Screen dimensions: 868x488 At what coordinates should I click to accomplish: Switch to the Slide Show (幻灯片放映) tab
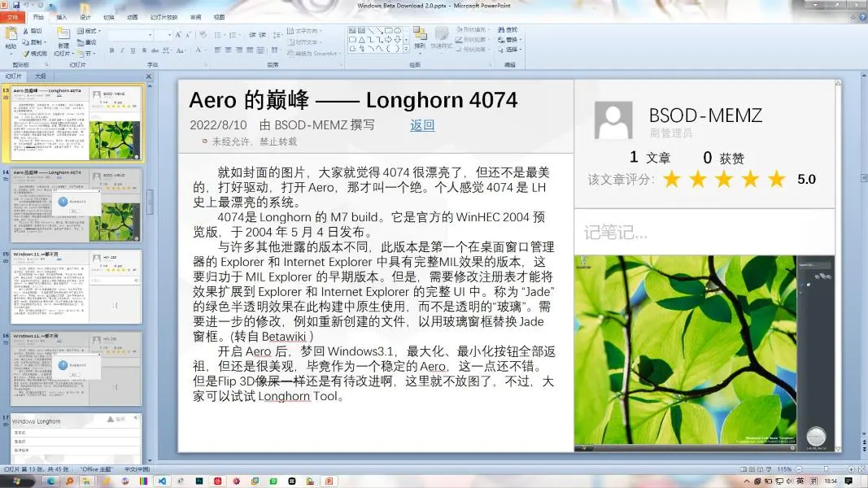[164, 17]
